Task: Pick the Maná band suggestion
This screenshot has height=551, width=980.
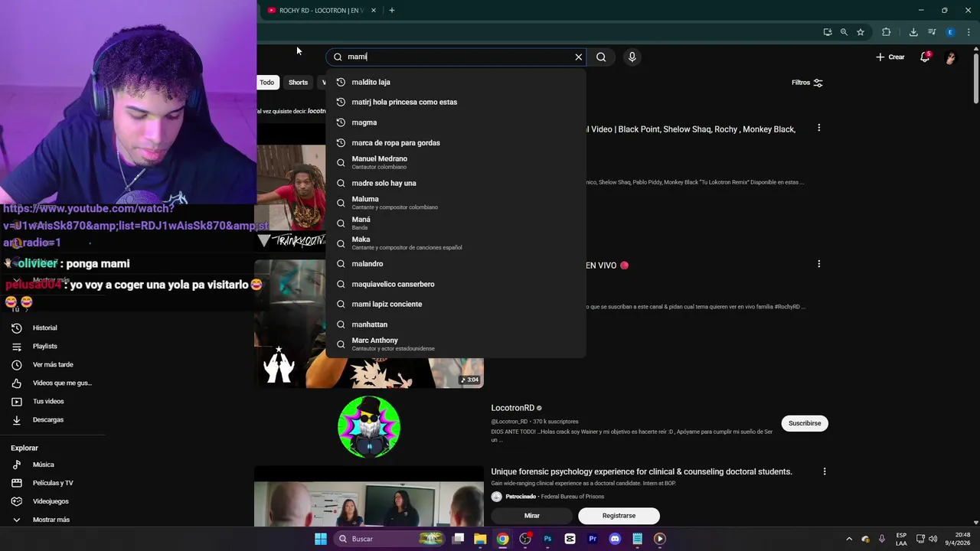Action: (456, 223)
